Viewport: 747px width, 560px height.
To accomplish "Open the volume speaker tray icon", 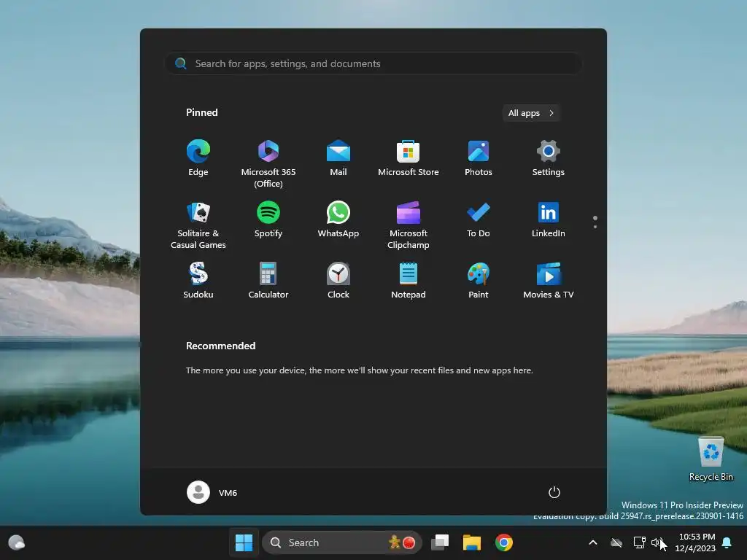I will pyautogui.click(x=657, y=542).
